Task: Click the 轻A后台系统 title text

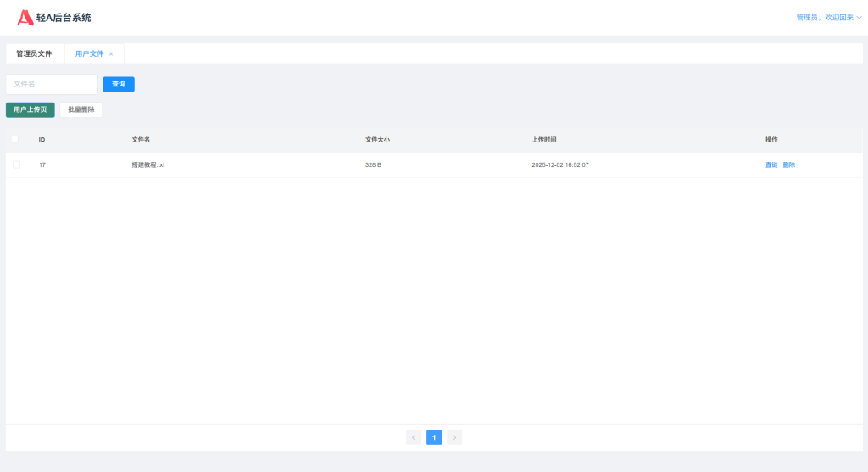Action: (64, 18)
